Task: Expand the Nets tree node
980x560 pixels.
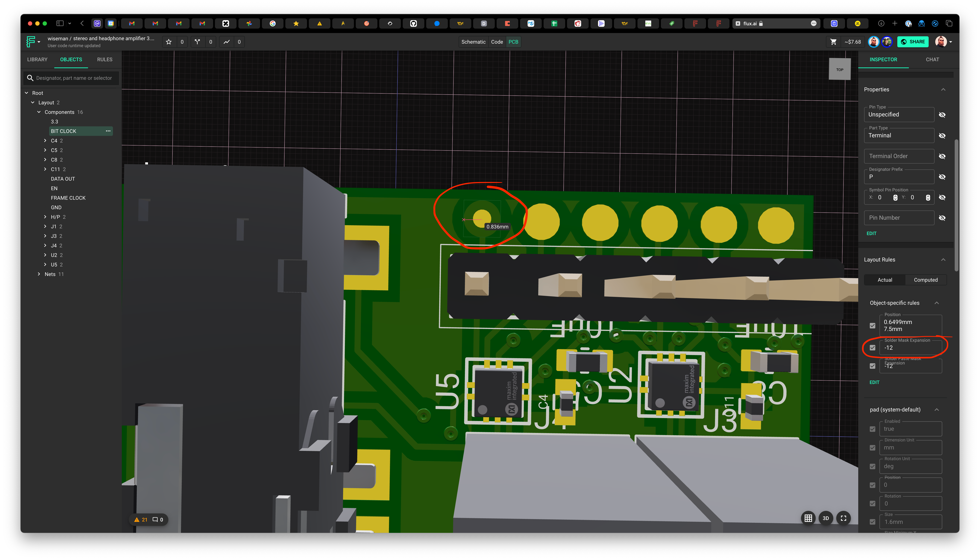Action: point(39,274)
